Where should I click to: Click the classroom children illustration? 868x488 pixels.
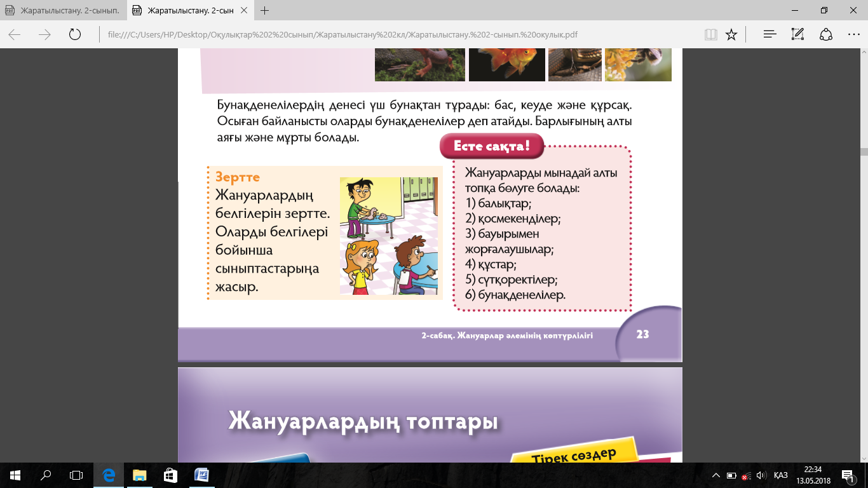click(x=390, y=236)
